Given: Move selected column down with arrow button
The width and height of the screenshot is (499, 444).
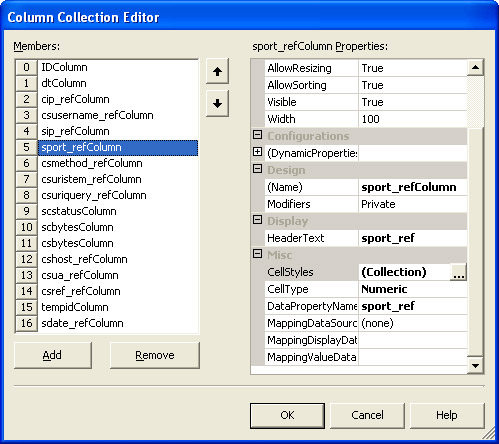Looking at the screenshot, I should click(217, 103).
